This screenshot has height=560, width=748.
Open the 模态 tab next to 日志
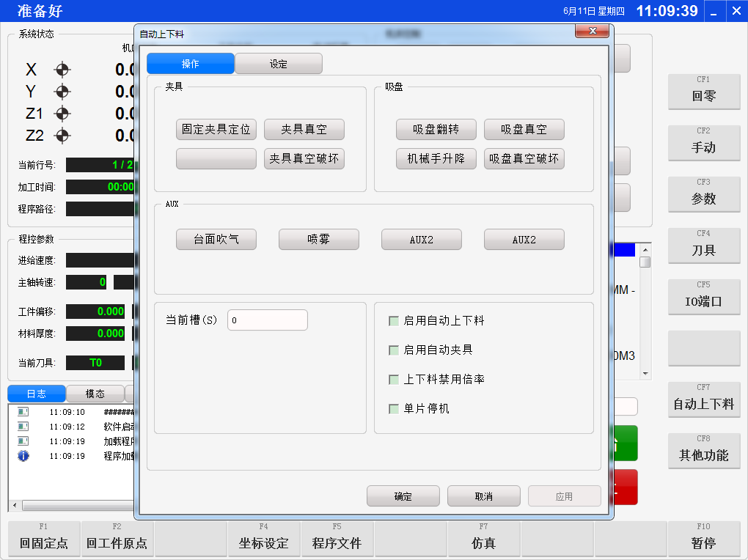click(95, 394)
